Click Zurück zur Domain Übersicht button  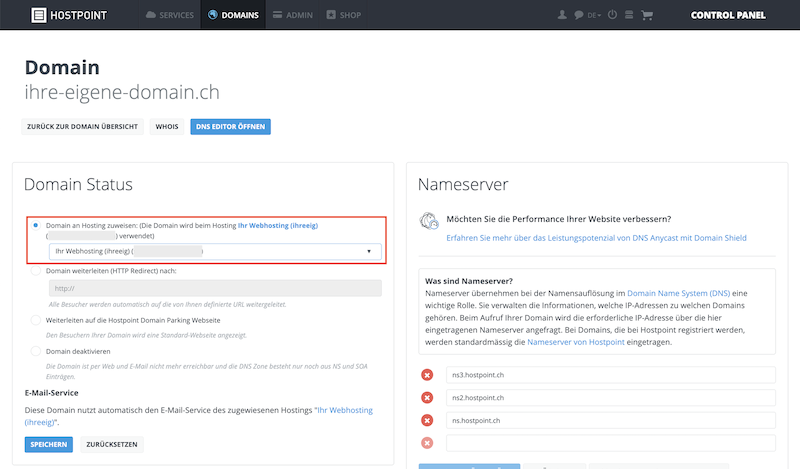coord(82,127)
